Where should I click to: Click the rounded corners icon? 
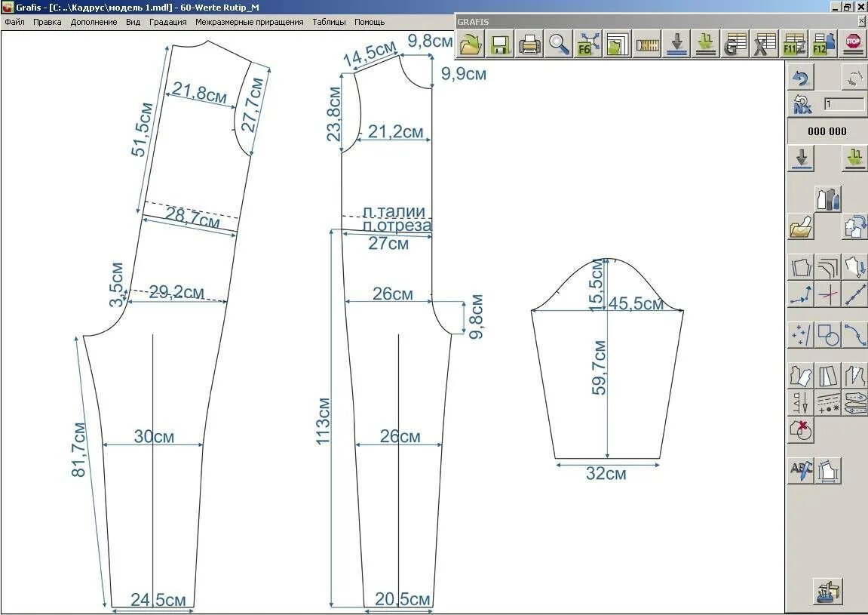pyautogui.click(x=828, y=267)
